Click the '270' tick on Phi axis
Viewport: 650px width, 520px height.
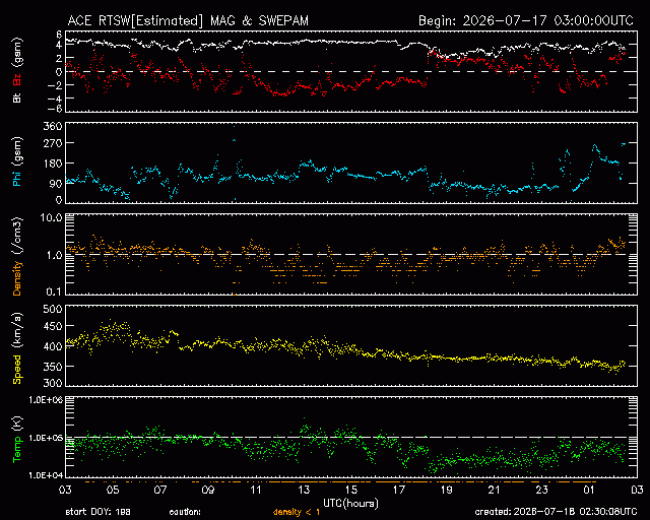click(x=53, y=143)
